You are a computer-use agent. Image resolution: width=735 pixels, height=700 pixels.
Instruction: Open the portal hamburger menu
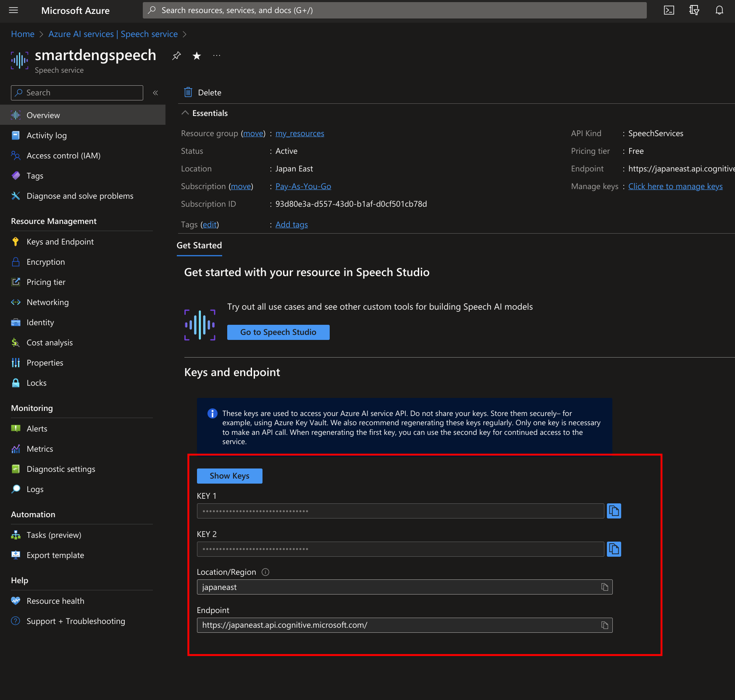(13, 10)
